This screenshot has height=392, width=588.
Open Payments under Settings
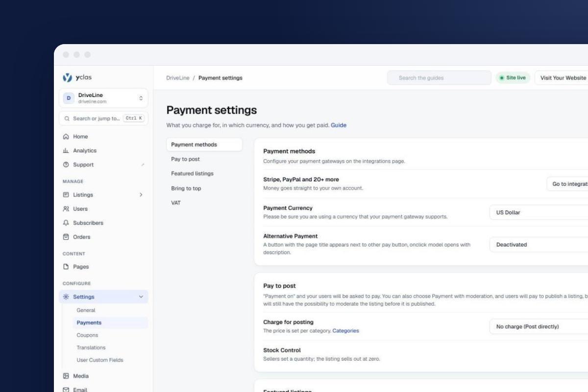(x=110, y=323)
